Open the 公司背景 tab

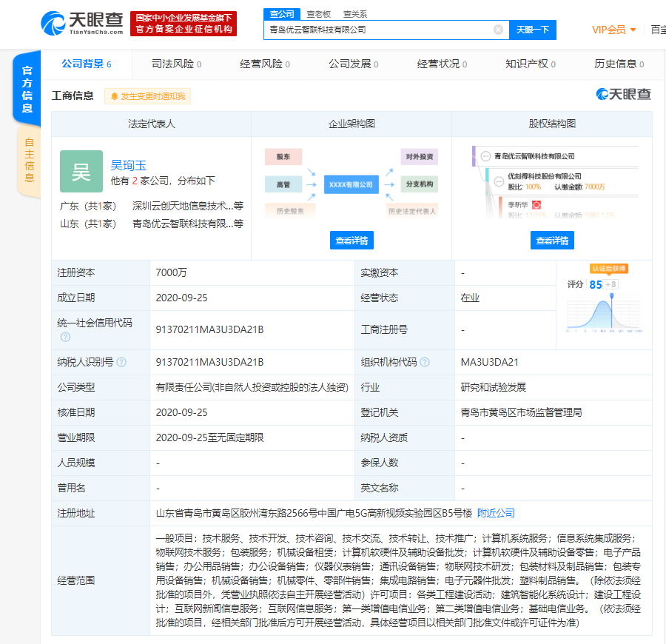click(x=87, y=64)
